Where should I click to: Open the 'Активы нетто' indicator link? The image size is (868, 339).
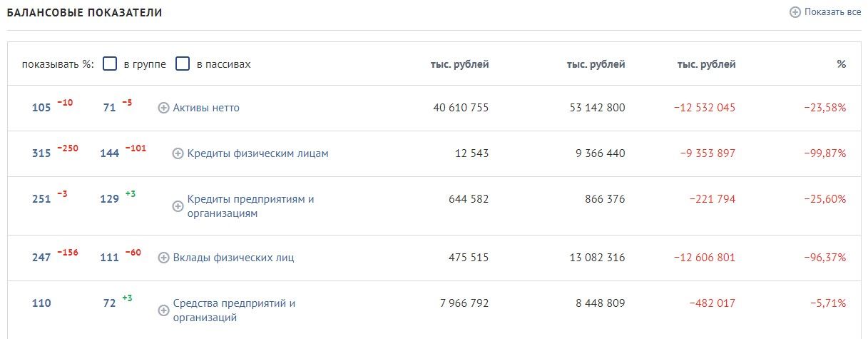206,108
